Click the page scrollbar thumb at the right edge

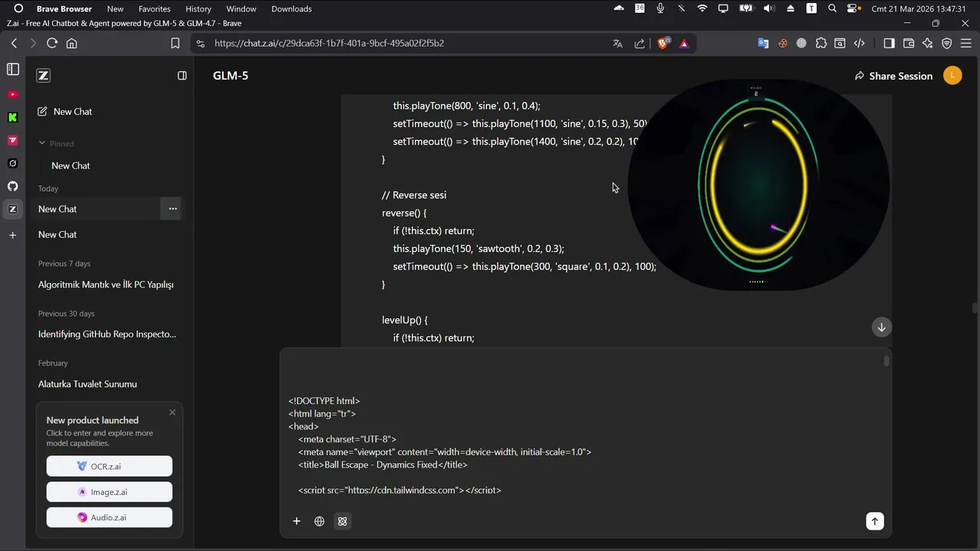pyautogui.click(x=975, y=308)
